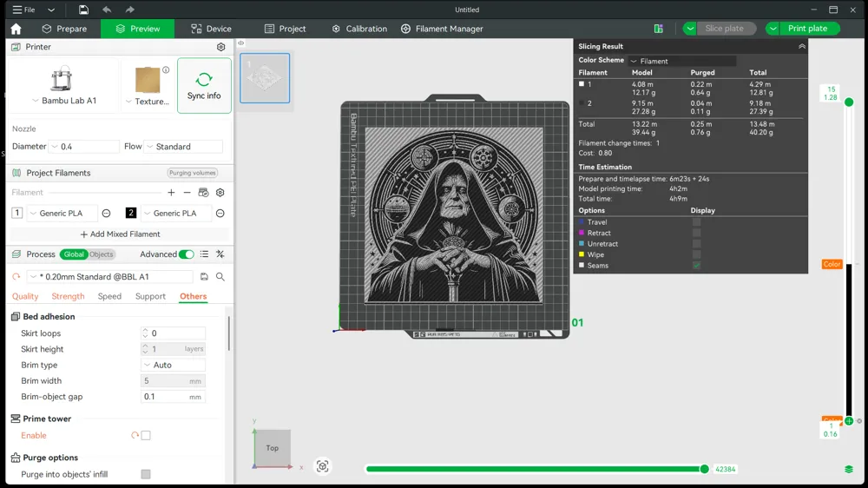Redo the last action
Image resolution: width=868 pixels, height=488 pixels.
click(129, 10)
